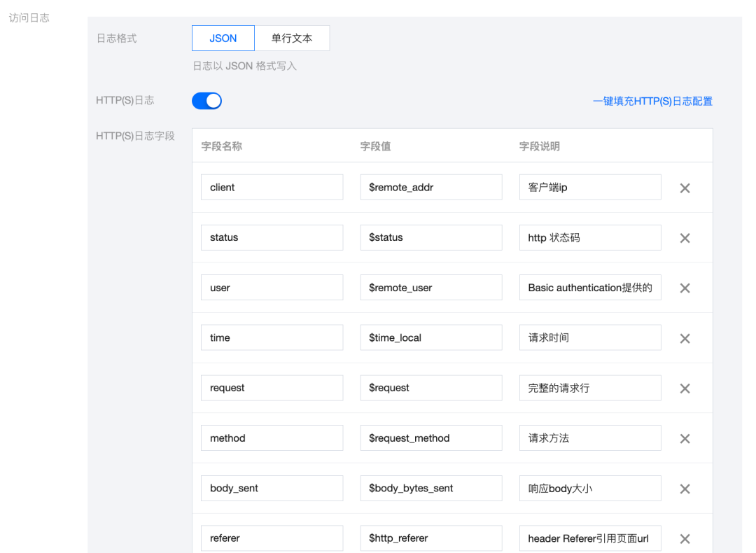Screen dimensions: 756x553
Task: Edit the header Referer引用页面url description input
Action: pos(590,538)
